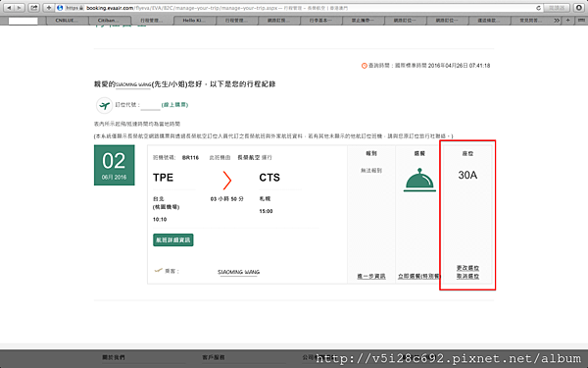This screenshot has width=588, height=368.
Task: Click the small bird icon beside 旅客
Action: [158, 270]
